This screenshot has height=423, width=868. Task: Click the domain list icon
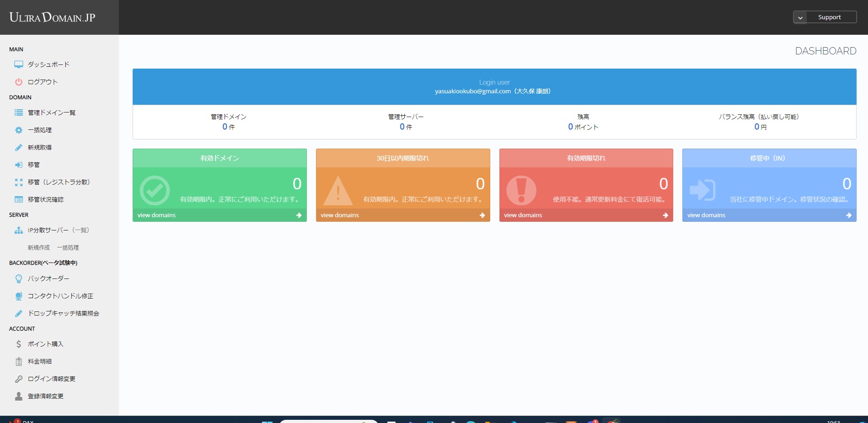(x=18, y=112)
